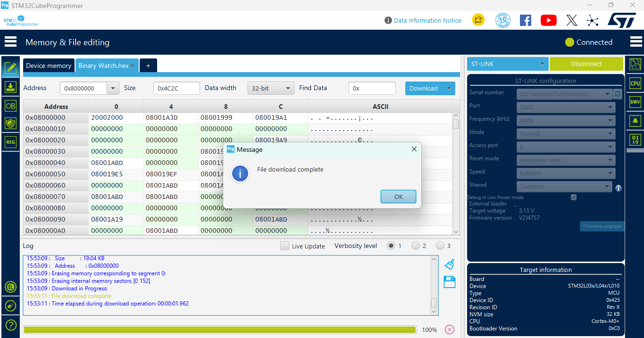The width and height of the screenshot is (644, 338).
Task: Click the download progress bar
Action: [220, 330]
